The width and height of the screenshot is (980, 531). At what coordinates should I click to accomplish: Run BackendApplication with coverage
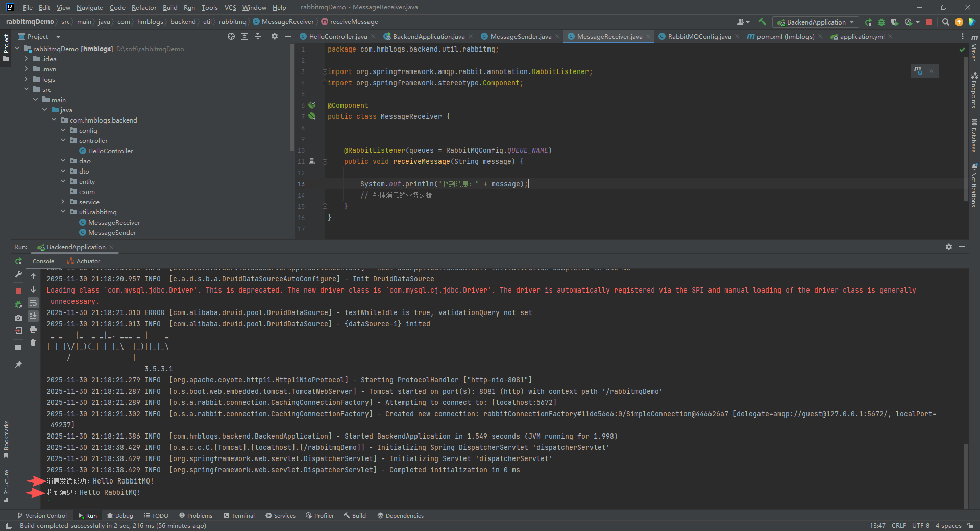(x=894, y=22)
